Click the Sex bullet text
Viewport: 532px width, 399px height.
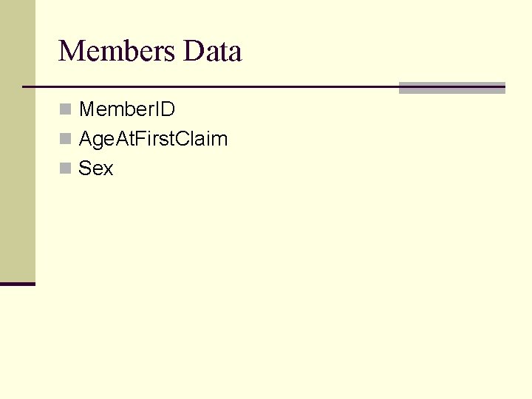(96, 168)
